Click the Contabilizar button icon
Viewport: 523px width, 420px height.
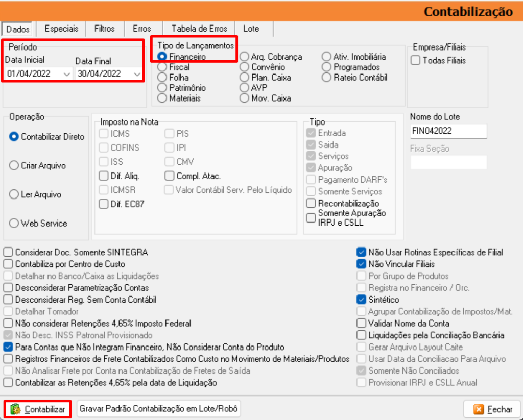[15, 409]
